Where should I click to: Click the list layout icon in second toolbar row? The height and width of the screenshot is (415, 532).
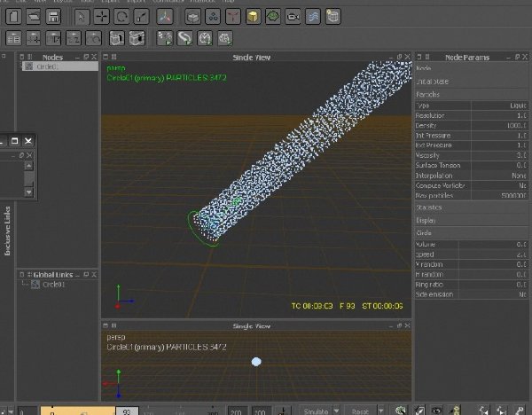coord(13,38)
